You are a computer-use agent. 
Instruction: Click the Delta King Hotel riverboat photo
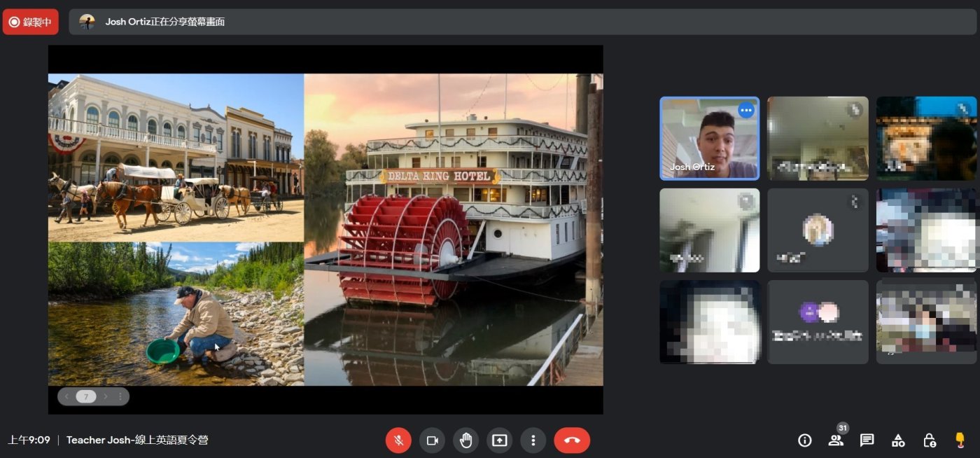[454, 230]
